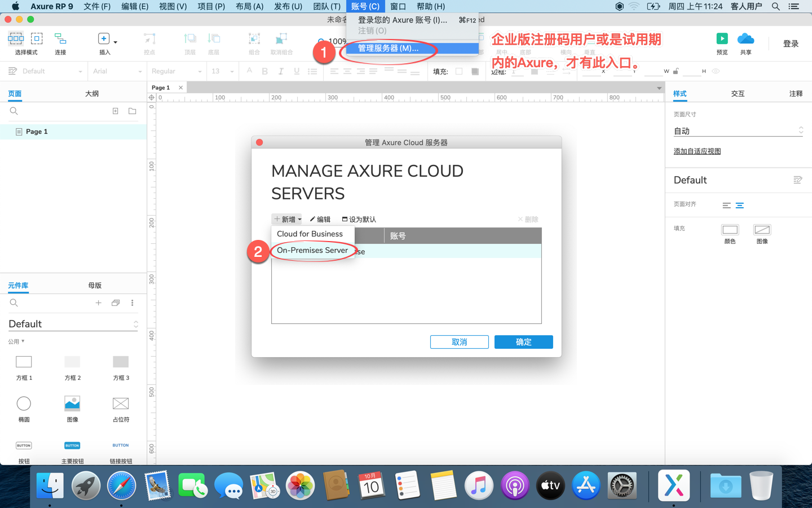This screenshot has height=508, width=812.
Task: Switch to the 注释 (notes) tab
Action: tap(796, 94)
